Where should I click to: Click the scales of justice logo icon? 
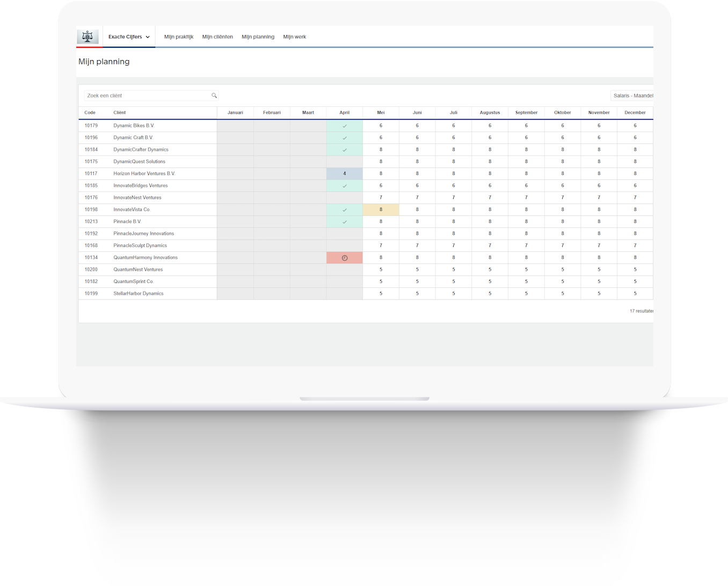tap(88, 37)
